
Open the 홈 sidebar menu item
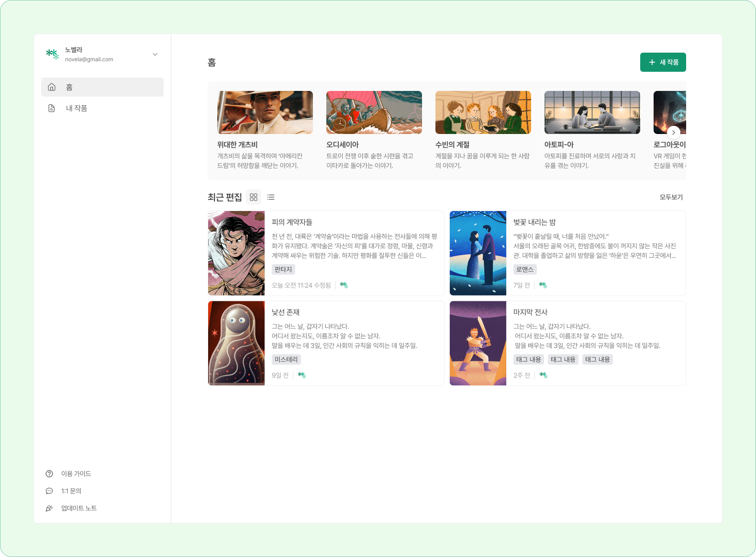[x=102, y=87]
